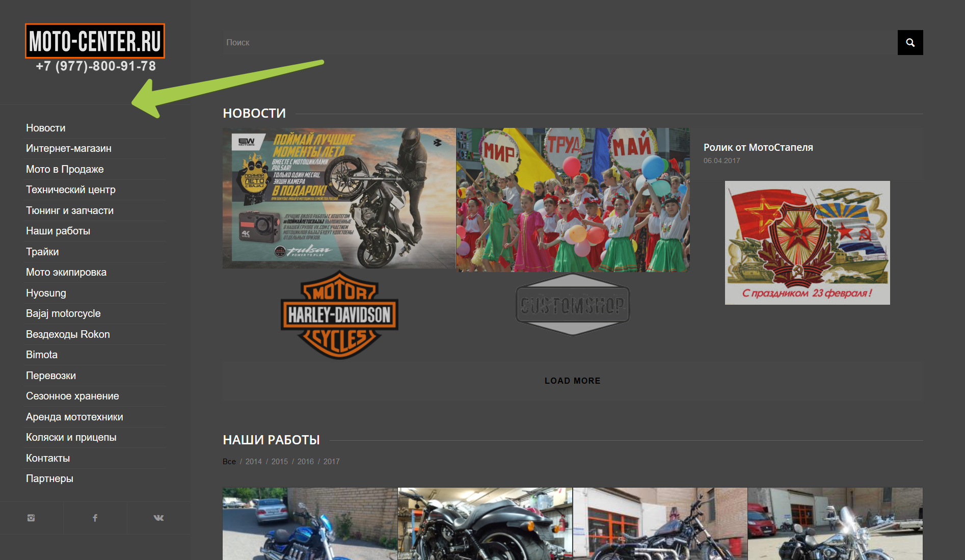The image size is (965, 560).
Task: Open the Ролик от МотоСтапеля article
Action: (x=758, y=147)
